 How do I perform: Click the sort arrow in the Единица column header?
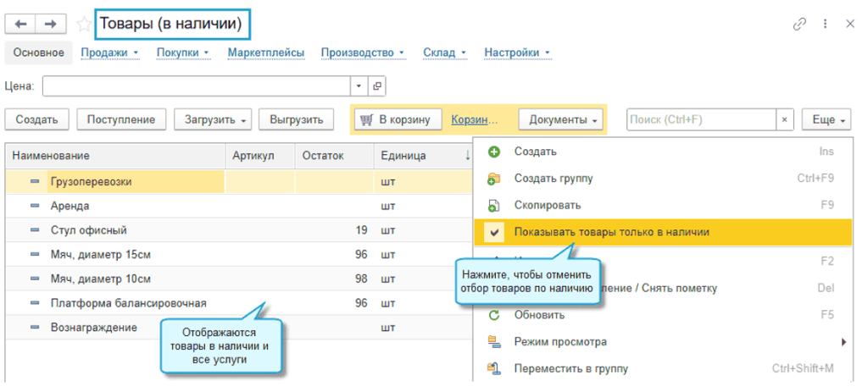click(x=468, y=156)
